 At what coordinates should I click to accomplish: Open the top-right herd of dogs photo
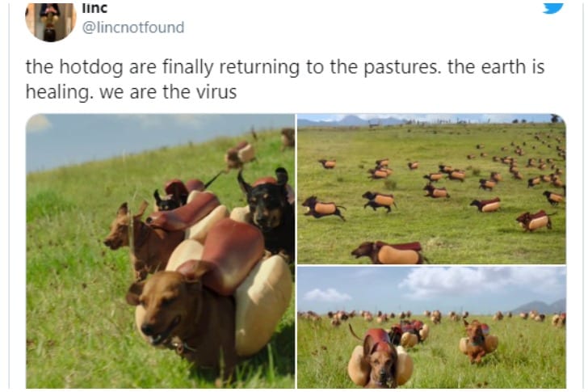click(x=431, y=188)
